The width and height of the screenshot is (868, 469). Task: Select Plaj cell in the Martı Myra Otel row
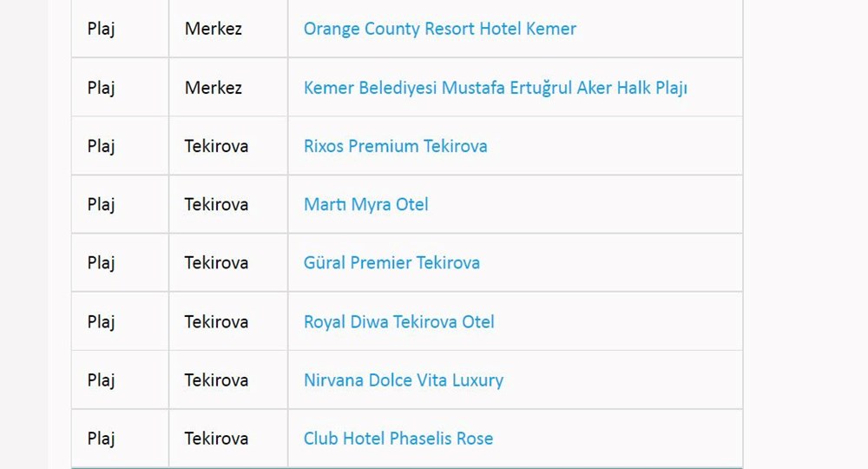click(101, 205)
